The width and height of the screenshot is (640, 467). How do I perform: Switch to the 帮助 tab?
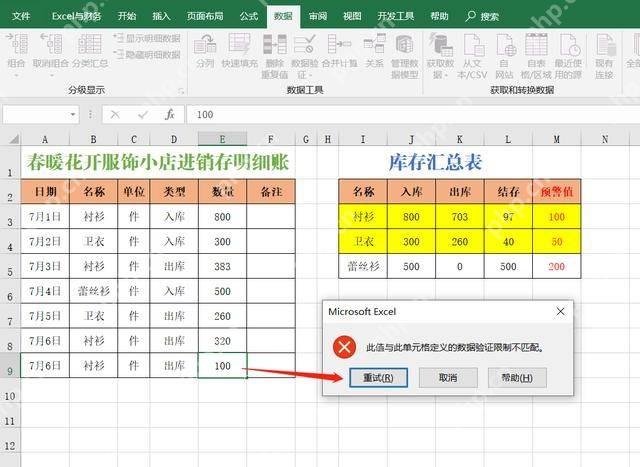tap(440, 16)
